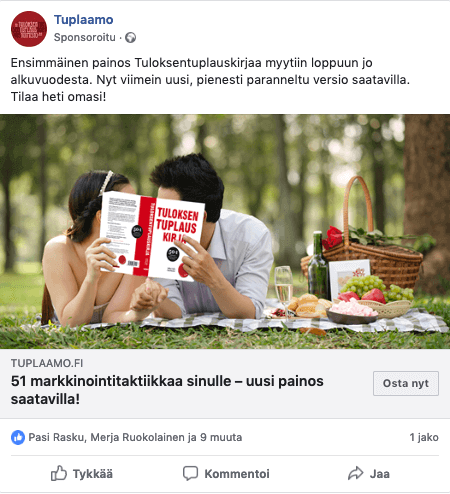Click the speech bubble comment icon
Image resolution: width=450 pixels, height=494 pixels.
pos(190,473)
